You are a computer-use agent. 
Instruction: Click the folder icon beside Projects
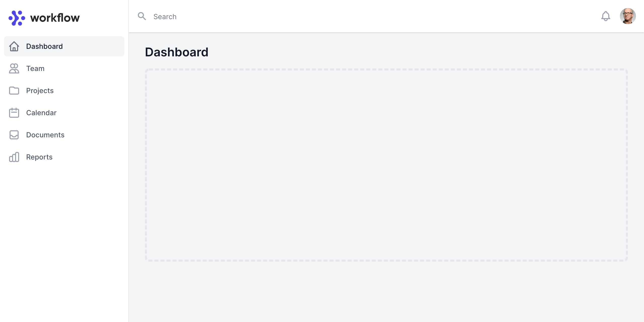tap(14, 91)
